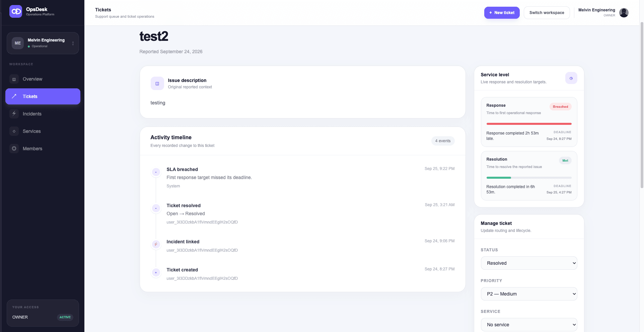
Task: Click the Breached status badge
Action: tap(560, 107)
